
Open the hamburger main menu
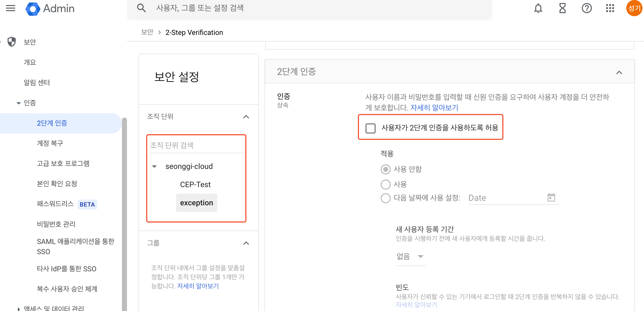pyautogui.click(x=11, y=8)
